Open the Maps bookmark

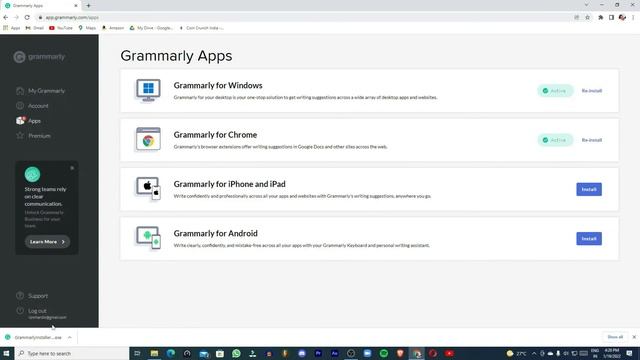(87, 28)
